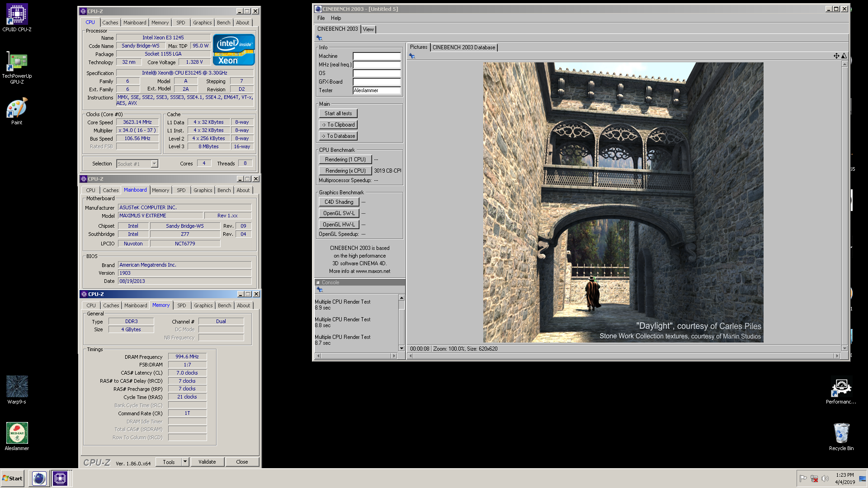Viewport: 868px width, 488px height.
Task: Click the rendered Daylight picture
Action: [623, 202]
